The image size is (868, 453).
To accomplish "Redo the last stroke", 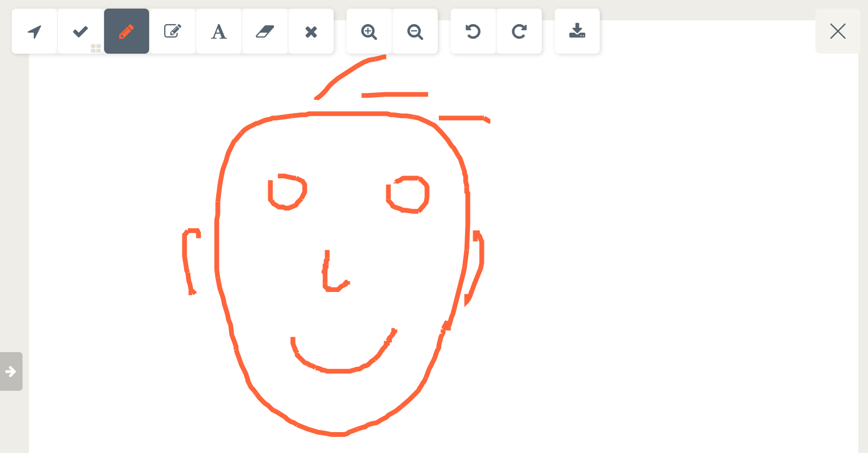I will tap(519, 31).
